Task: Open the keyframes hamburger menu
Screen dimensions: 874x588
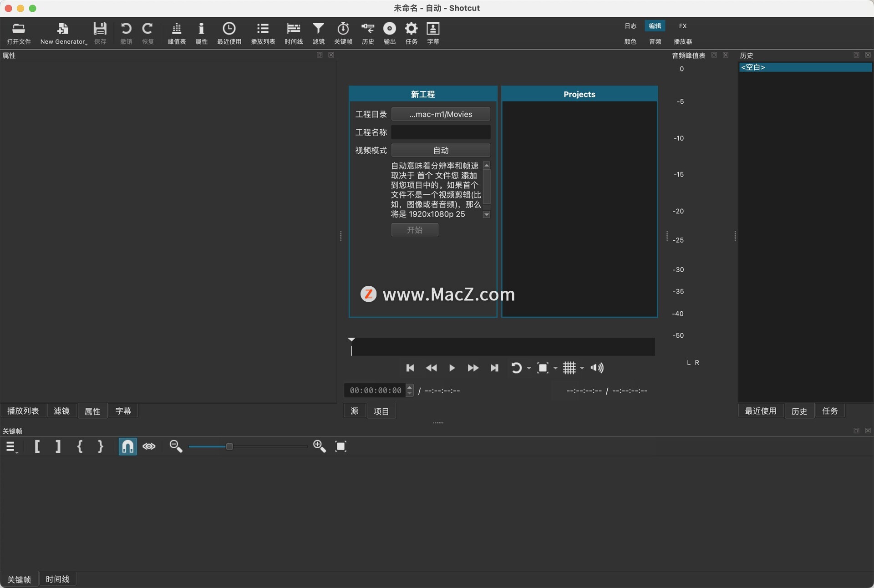Action: pos(11,447)
